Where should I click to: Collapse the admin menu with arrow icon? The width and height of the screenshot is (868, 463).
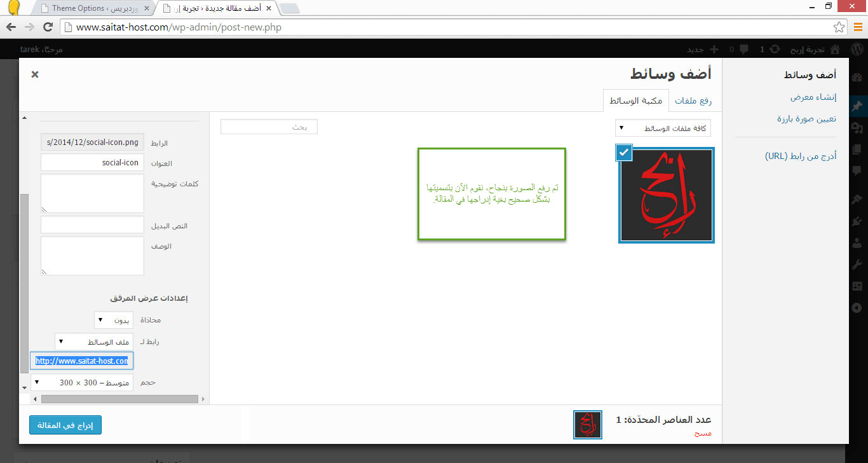857,308
